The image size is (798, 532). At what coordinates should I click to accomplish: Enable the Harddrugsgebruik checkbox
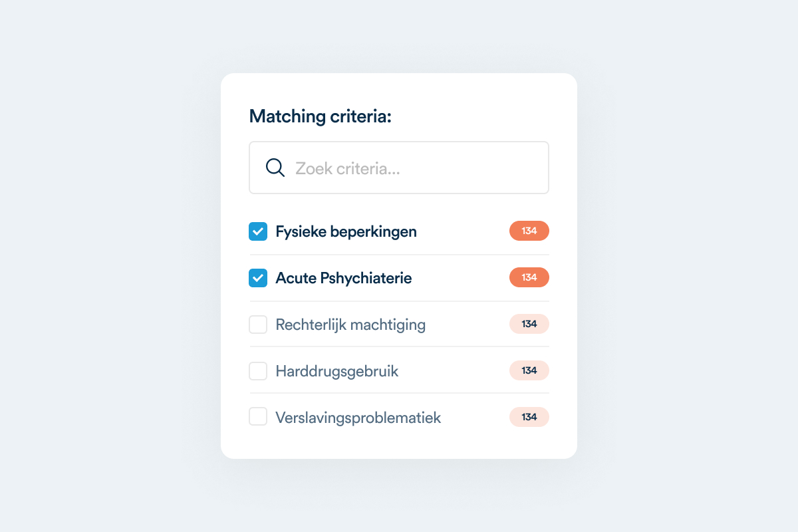pos(258,371)
